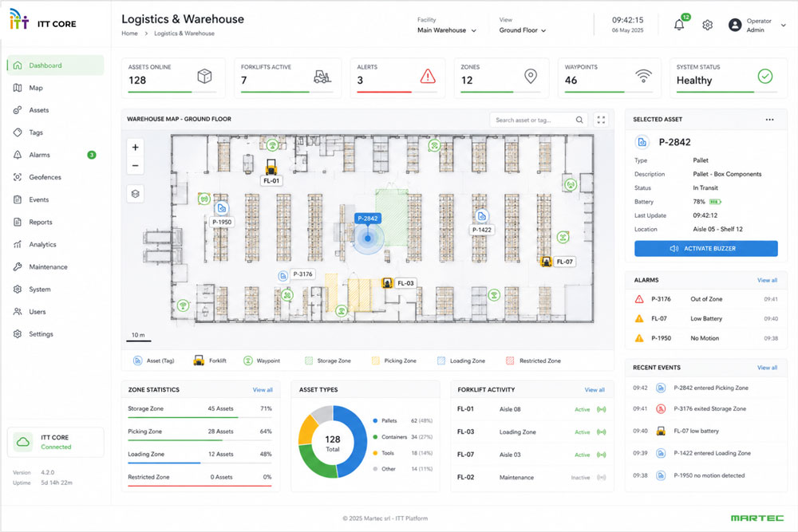Open the Selected Asset more options menu
This screenshot has height=532, width=798.
pos(769,120)
